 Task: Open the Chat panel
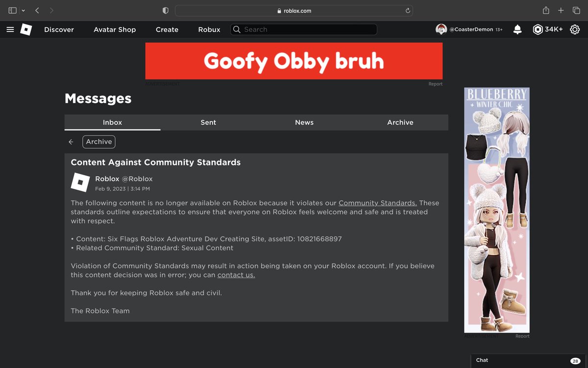(x=529, y=360)
